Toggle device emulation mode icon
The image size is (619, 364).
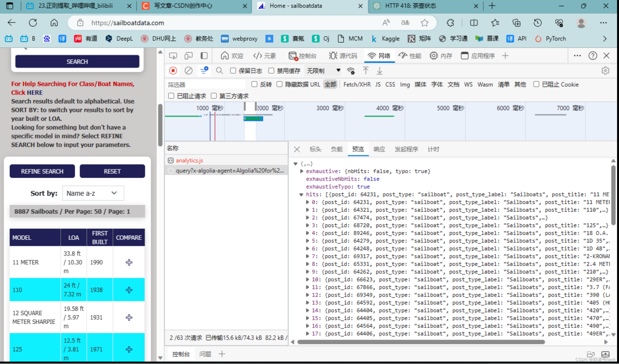click(x=188, y=56)
